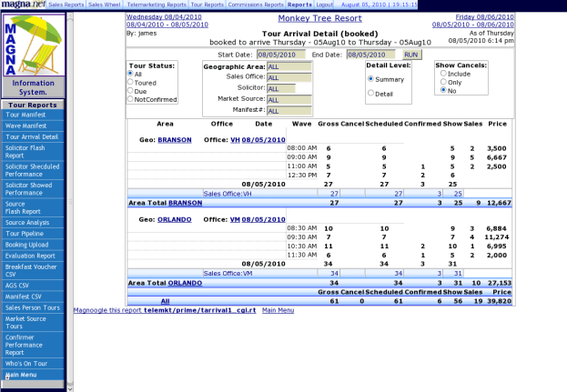Image resolution: width=567 pixels, height=392 pixels.
Task: Click Magnoogle this report link
Action: [x=165, y=310]
